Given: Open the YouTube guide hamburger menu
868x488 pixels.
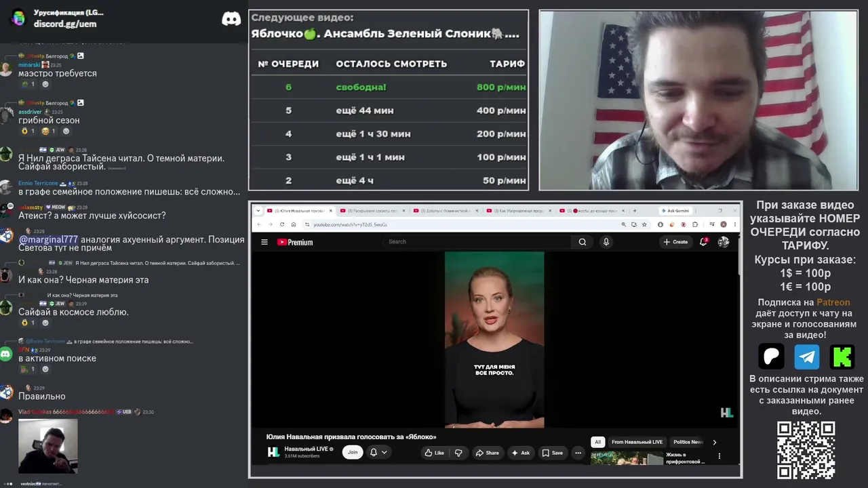Looking at the screenshot, I should click(264, 242).
